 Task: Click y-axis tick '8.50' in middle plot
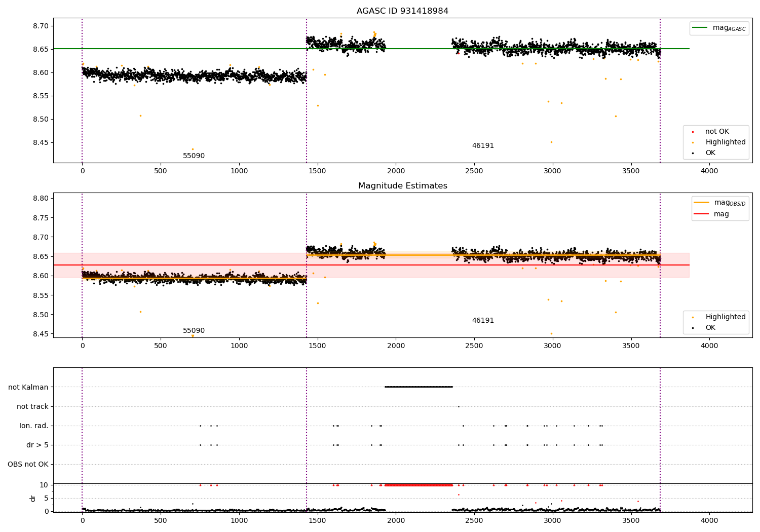pos(41,315)
